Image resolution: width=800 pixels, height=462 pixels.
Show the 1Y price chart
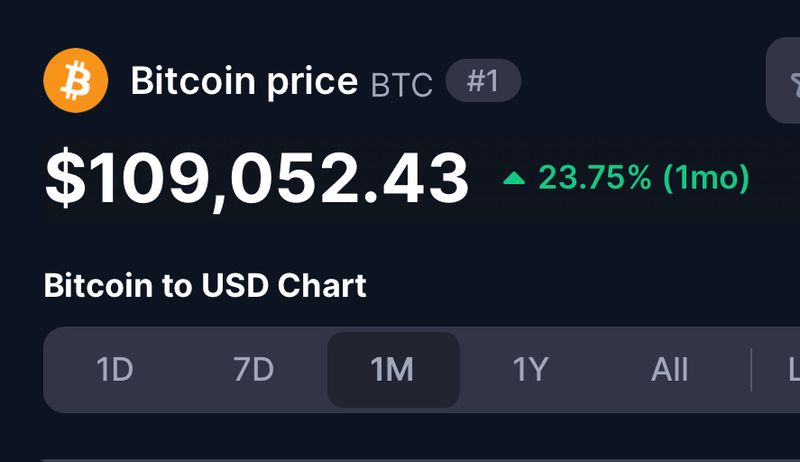tap(530, 370)
